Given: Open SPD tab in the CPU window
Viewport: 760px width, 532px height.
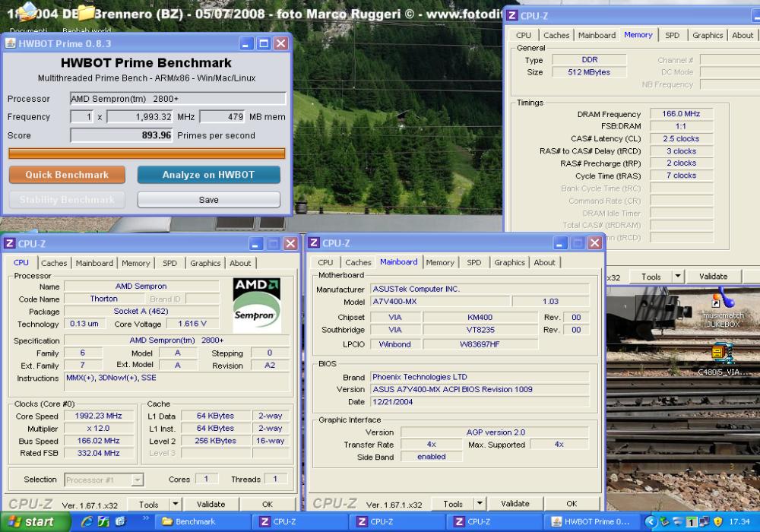Looking at the screenshot, I should tap(169, 263).
